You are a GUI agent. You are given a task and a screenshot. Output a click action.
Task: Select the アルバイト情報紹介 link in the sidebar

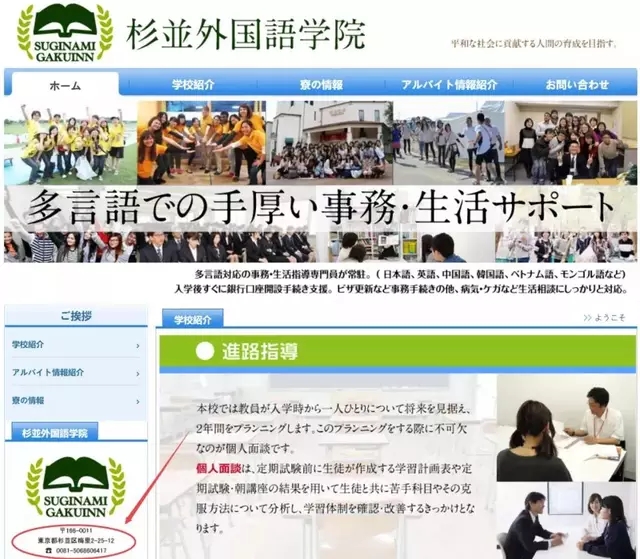pos(48,372)
